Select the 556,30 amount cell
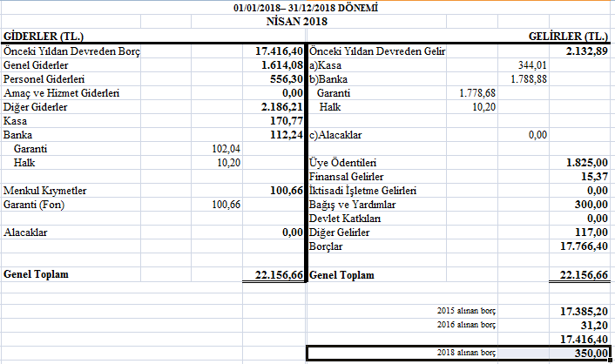This screenshot has width=615, height=364. click(287, 79)
